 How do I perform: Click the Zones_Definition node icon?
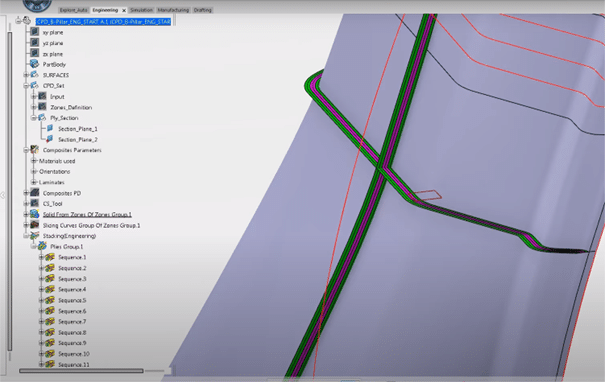tap(42, 106)
